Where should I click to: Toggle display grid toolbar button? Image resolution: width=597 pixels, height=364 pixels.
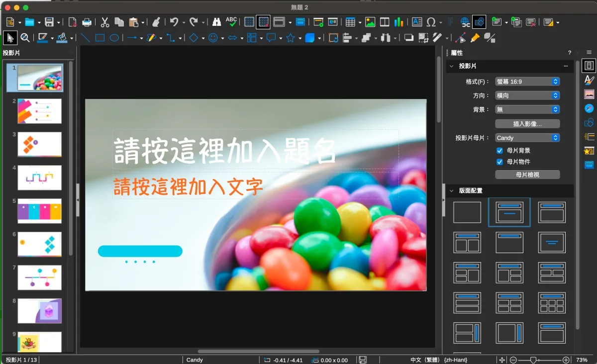point(249,22)
